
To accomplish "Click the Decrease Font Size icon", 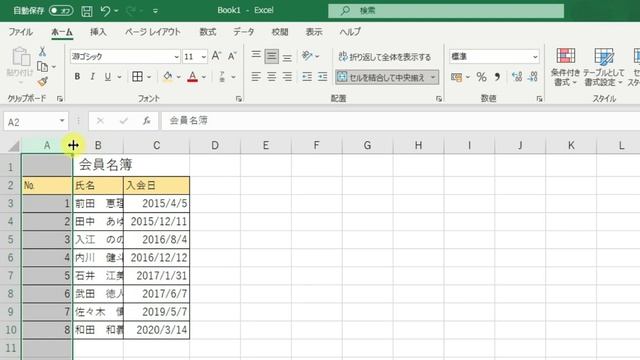I will pos(232,56).
